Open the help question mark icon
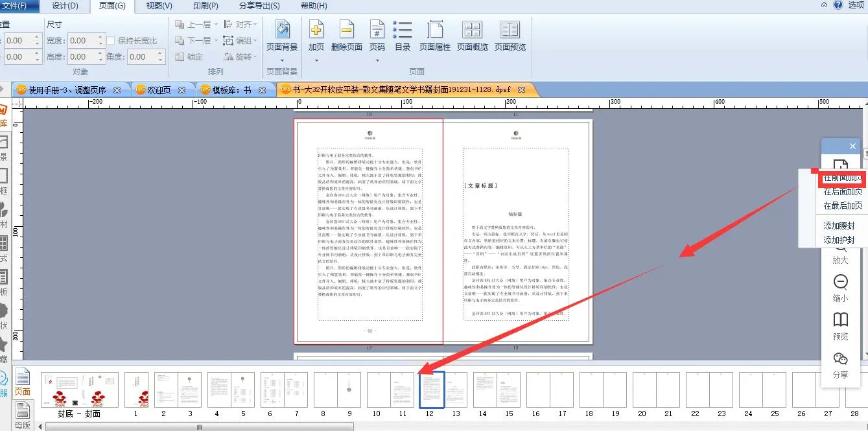The image size is (868, 431). click(838, 5)
